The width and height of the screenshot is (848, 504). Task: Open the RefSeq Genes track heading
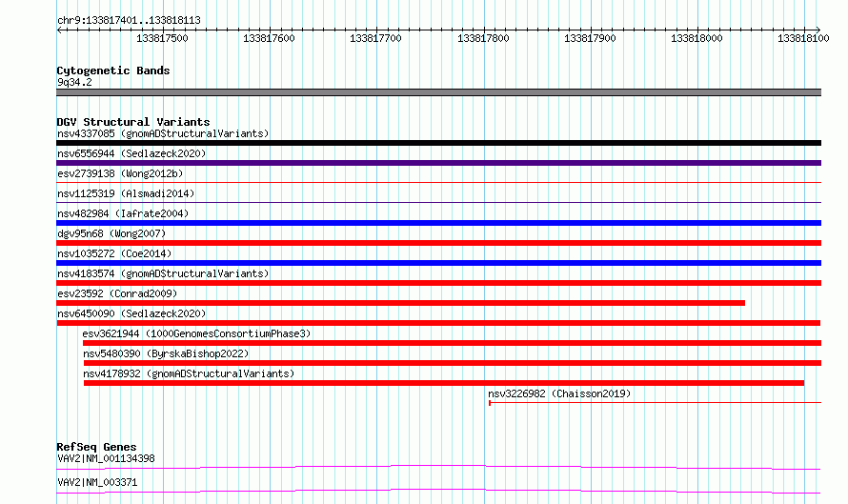(96, 447)
